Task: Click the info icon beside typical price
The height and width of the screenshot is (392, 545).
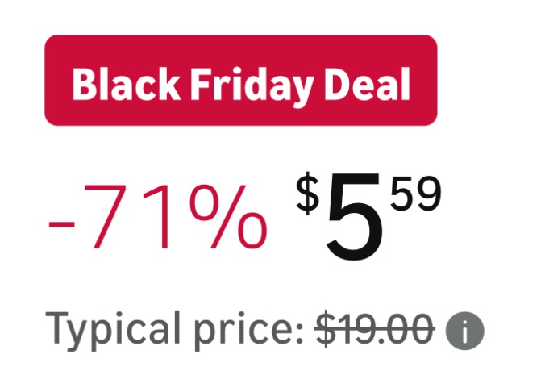Action: tap(467, 330)
